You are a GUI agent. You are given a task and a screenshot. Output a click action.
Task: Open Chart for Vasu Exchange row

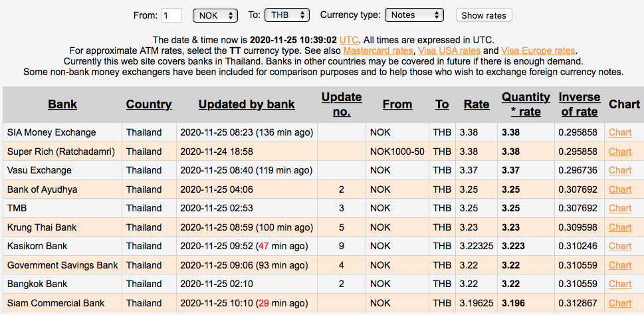point(620,170)
